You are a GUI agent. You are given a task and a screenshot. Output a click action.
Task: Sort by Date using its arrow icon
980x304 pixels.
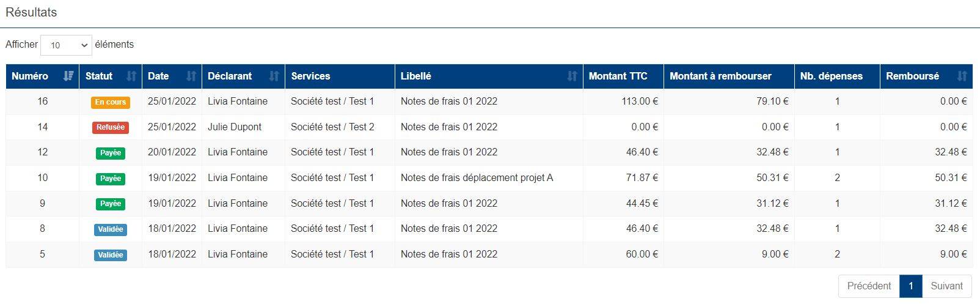(191, 76)
